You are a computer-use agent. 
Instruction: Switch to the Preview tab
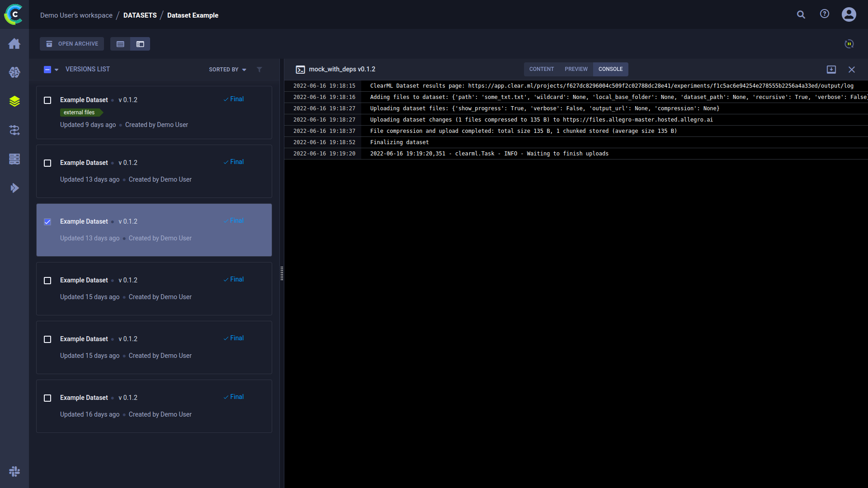click(x=576, y=69)
